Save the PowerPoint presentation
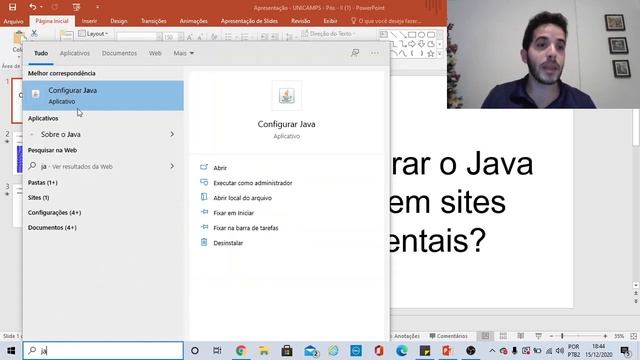 pyautogui.click(x=12, y=7)
